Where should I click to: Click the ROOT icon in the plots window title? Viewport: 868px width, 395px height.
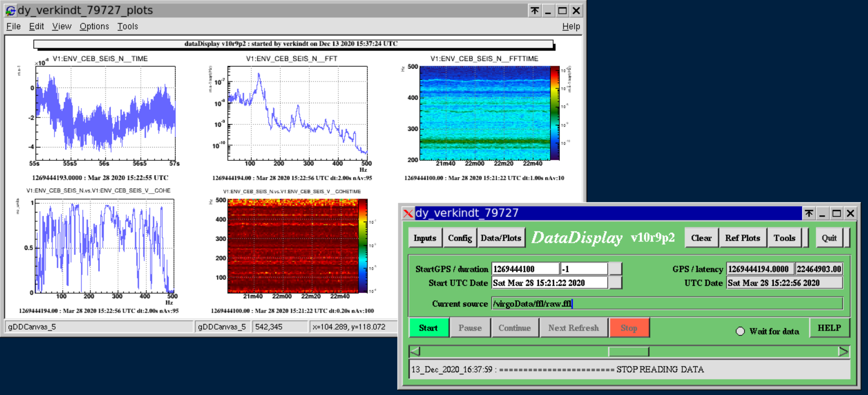tap(10, 10)
